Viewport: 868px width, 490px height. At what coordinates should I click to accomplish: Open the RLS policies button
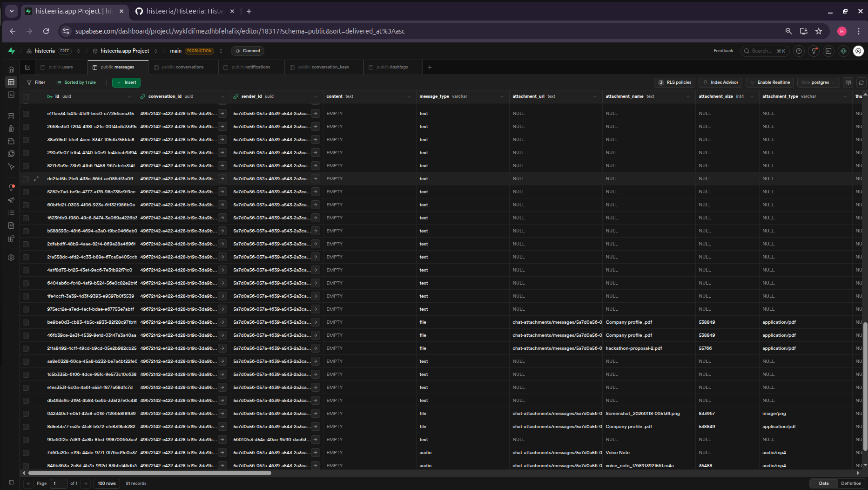(675, 82)
